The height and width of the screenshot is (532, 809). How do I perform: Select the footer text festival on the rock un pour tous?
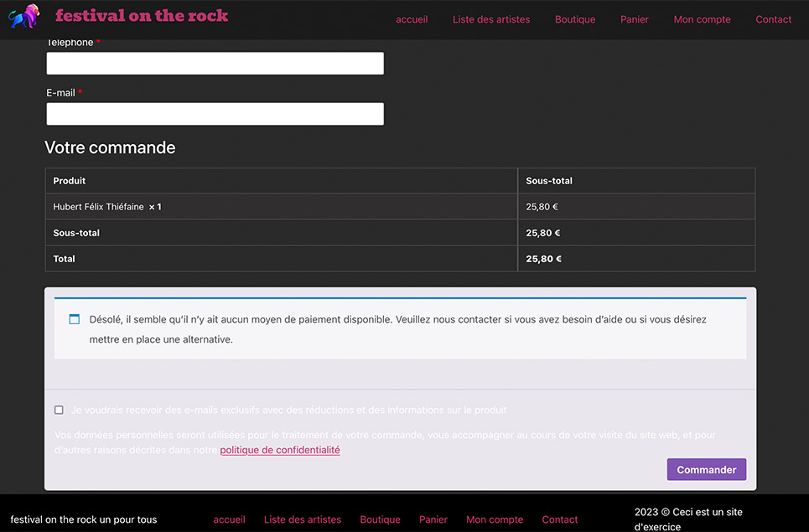click(x=84, y=519)
